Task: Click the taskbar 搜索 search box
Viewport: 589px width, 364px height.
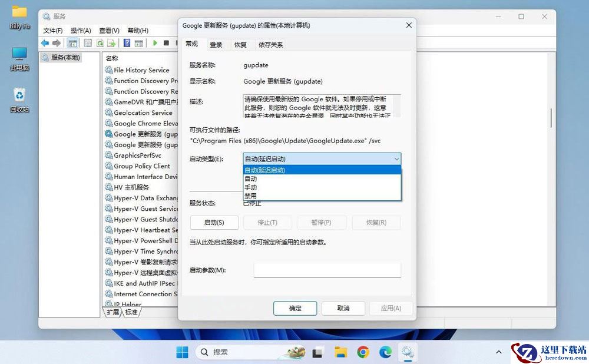Action: pos(250,352)
